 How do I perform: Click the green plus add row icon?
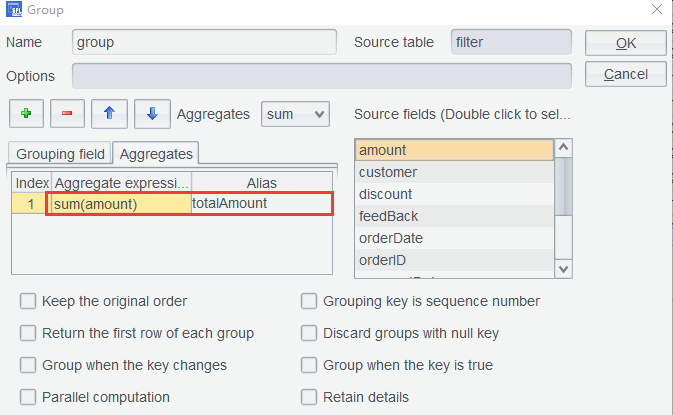26,114
